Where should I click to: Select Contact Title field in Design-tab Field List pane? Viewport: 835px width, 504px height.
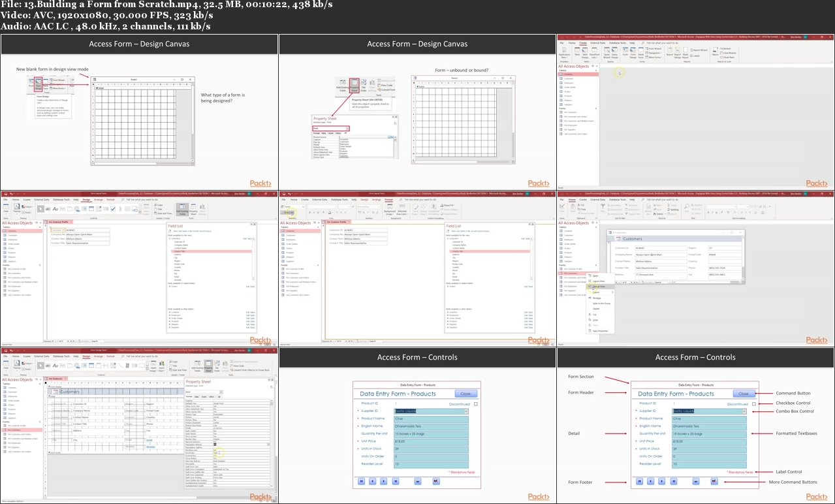[211, 251]
